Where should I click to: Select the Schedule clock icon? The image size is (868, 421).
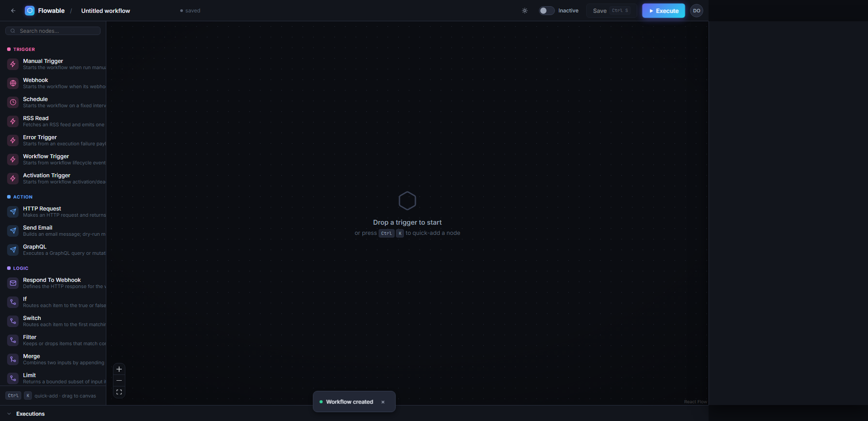[13, 102]
